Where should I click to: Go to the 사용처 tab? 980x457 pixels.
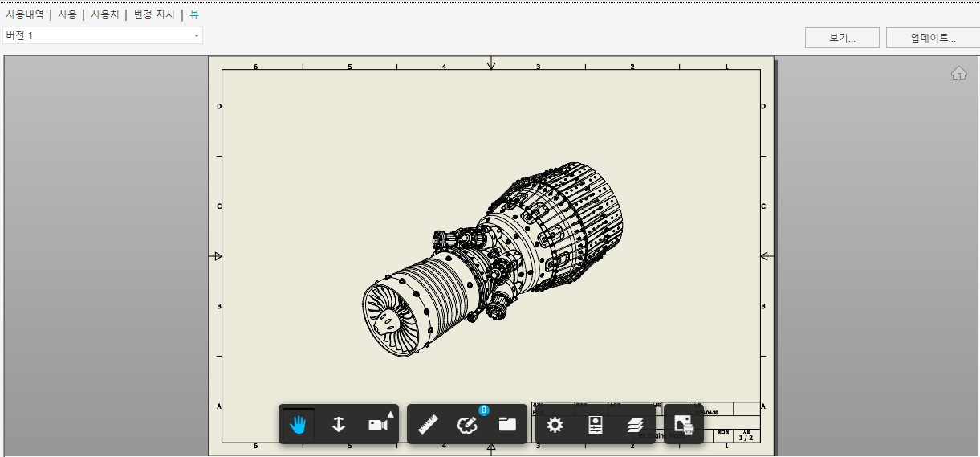[x=104, y=14]
